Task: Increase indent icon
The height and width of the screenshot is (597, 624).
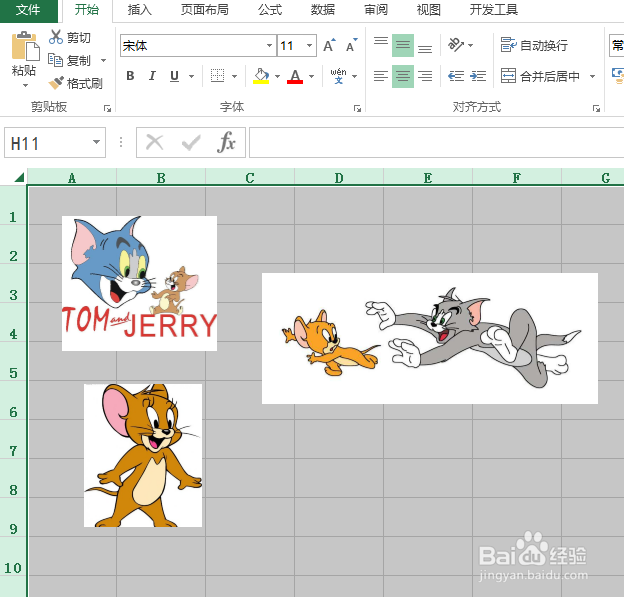Action: pyautogui.click(x=478, y=76)
